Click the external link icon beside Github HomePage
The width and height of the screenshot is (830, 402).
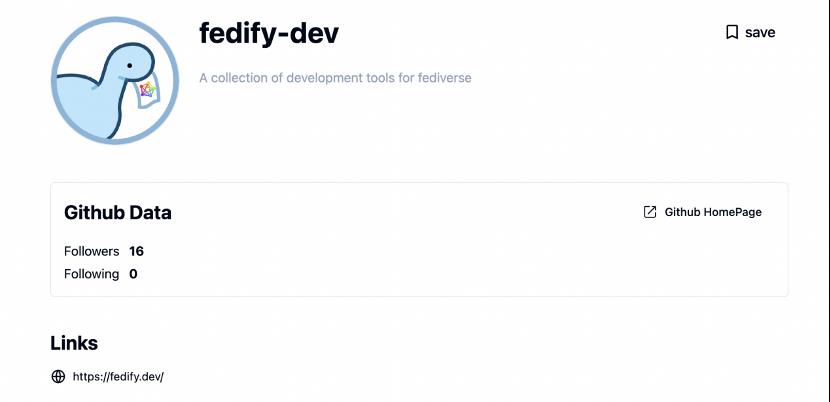point(649,212)
